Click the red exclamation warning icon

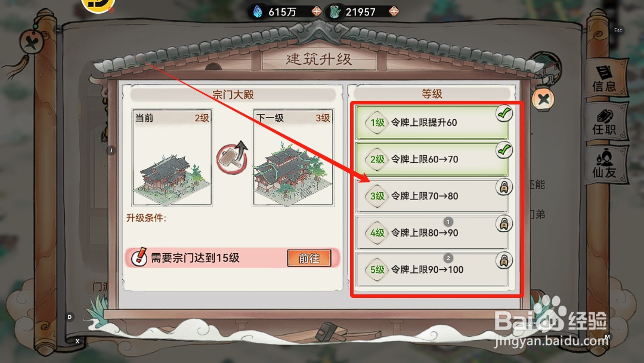(139, 257)
